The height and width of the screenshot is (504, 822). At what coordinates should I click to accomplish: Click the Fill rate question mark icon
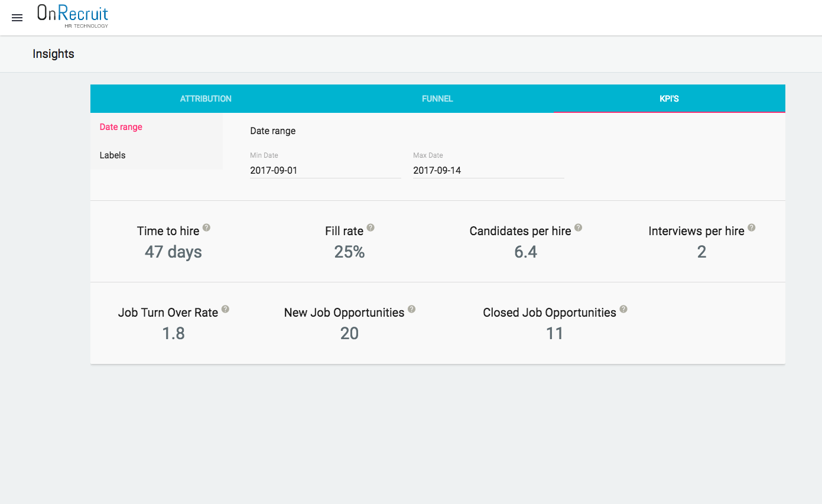371,226
